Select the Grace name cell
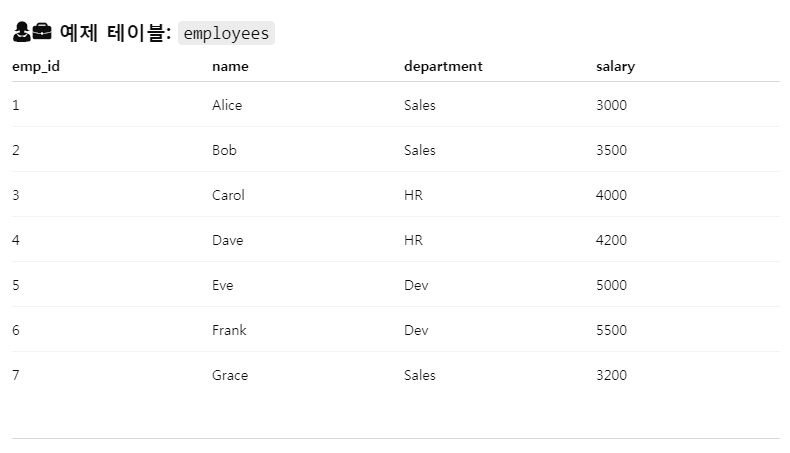Screen dimensions: 790x453 pyautogui.click(x=230, y=375)
